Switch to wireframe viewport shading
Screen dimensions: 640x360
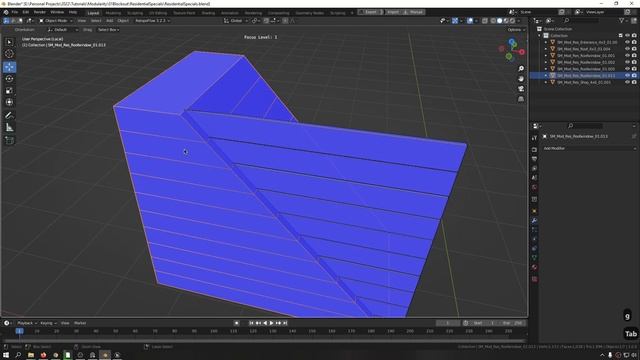493,20
